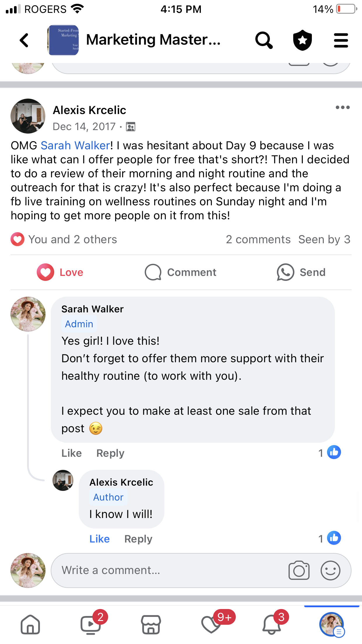The image size is (362, 644).
Task: Open the emoji picker smiley icon
Action: click(330, 570)
